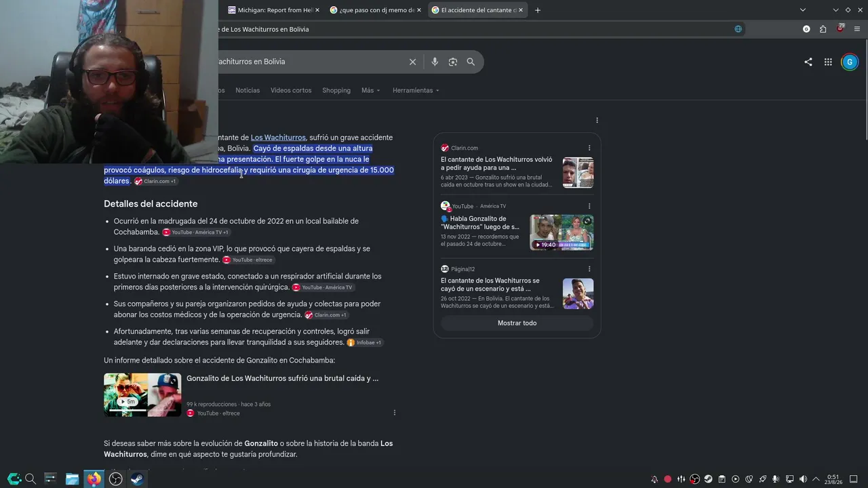The width and height of the screenshot is (868, 488).
Task: Close the Michigan: Report from Hell tab
Action: point(317,10)
